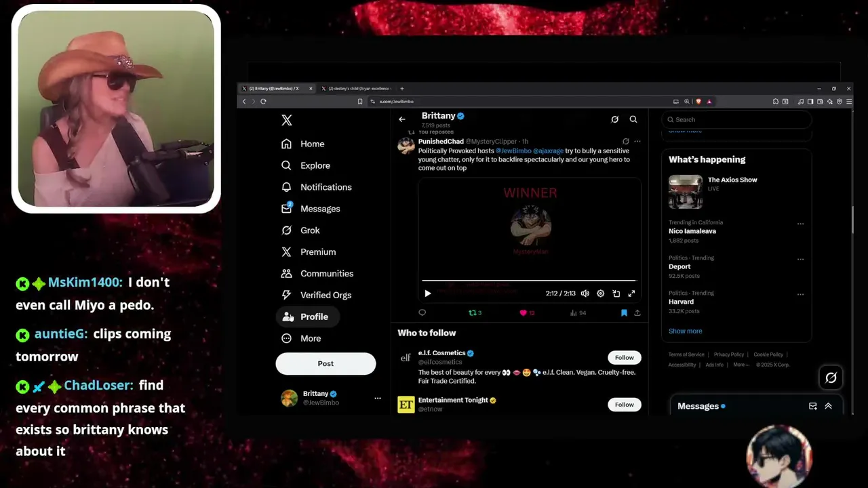Open PunishedChad's avatar
This screenshot has width=868, height=488.
click(x=406, y=145)
